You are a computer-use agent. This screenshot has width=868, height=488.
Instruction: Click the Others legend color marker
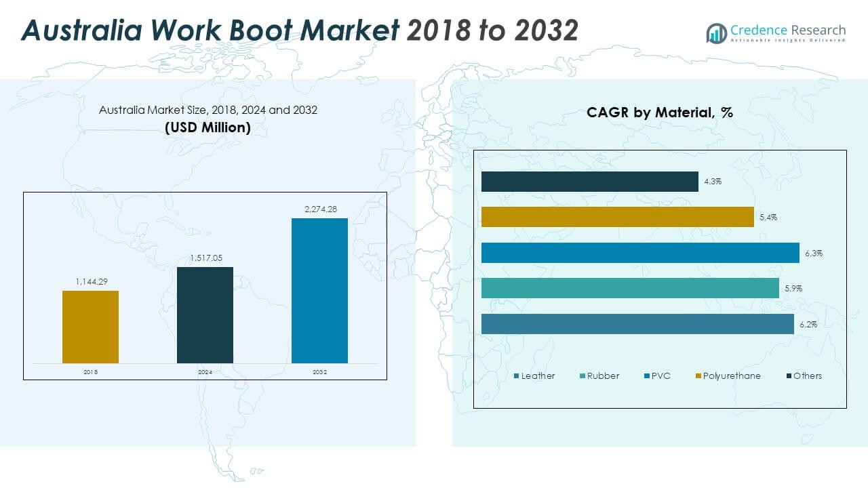(789, 376)
